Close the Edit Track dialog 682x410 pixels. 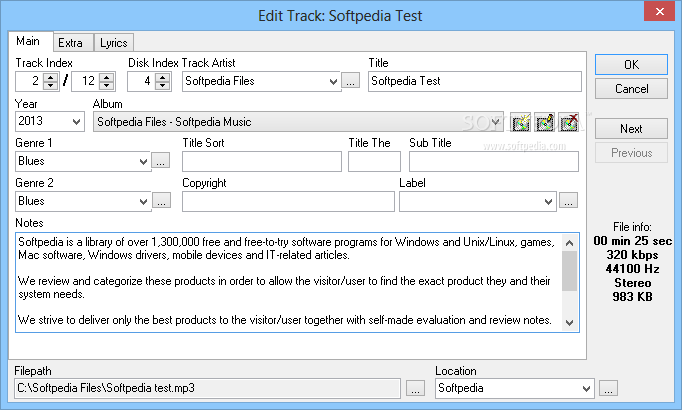tap(659, 11)
